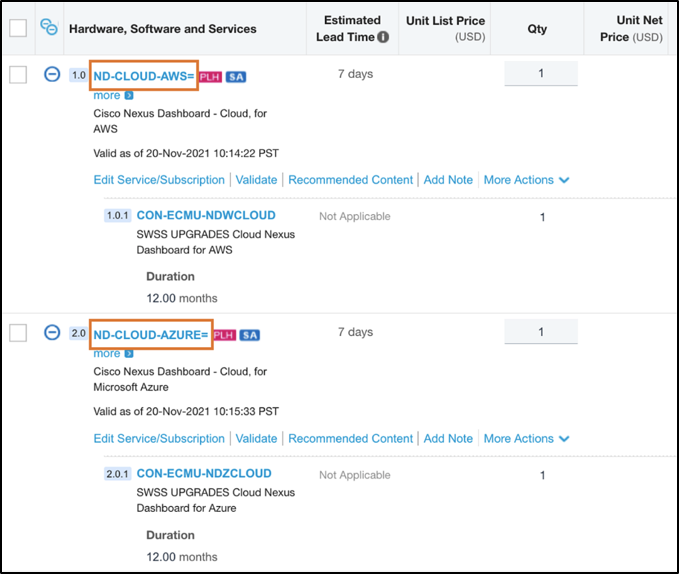Click the PLH badge on ND-CLOUD-AZURE= line
The width and height of the screenshot is (679, 574).
pyautogui.click(x=225, y=335)
